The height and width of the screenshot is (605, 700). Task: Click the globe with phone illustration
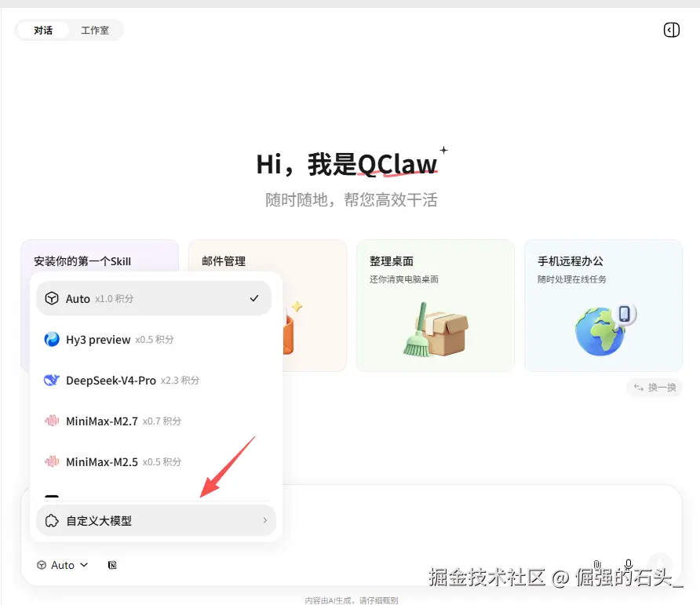pyautogui.click(x=605, y=330)
